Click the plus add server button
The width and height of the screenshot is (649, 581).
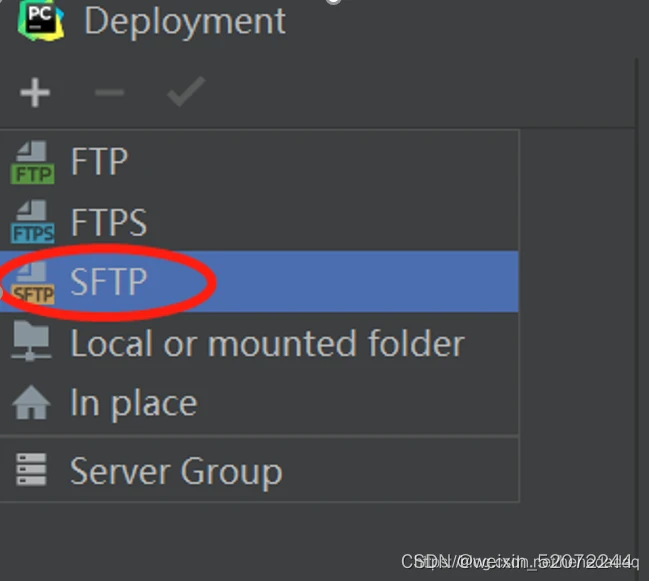click(x=35, y=92)
